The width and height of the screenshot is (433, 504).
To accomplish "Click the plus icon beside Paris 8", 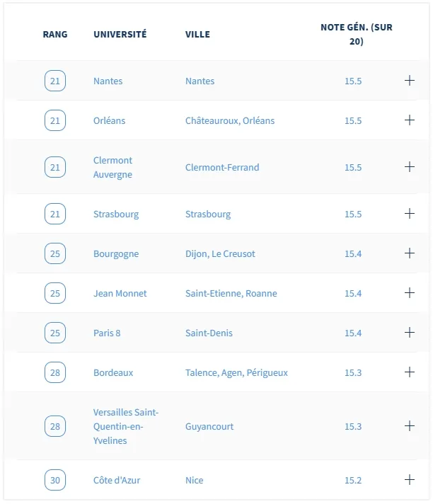I will point(409,332).
